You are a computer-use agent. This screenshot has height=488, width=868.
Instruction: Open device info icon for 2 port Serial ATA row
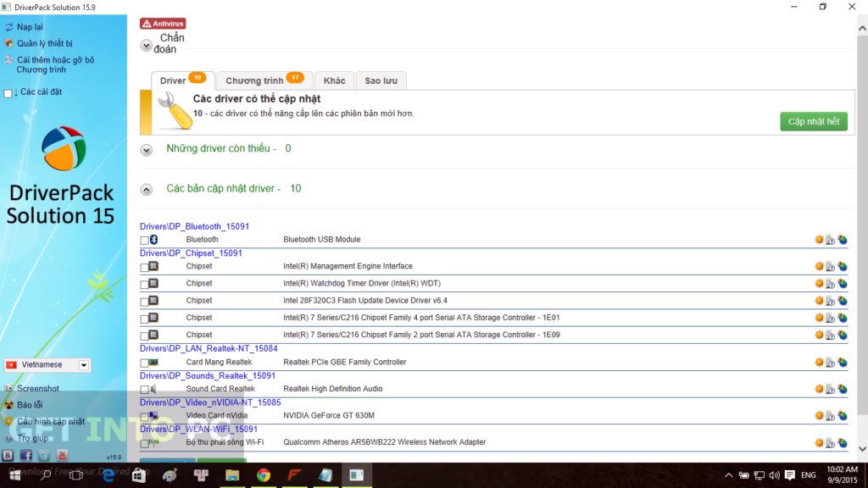tap(831, 335)
